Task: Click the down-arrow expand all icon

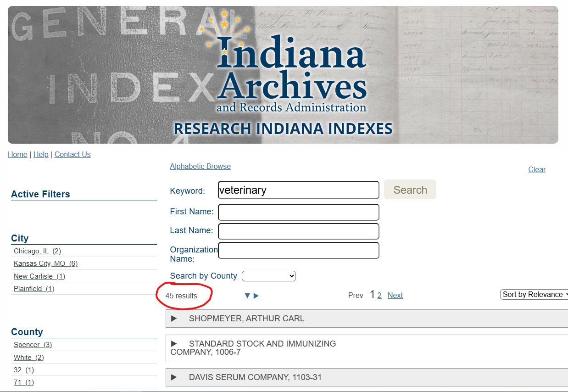Action: 247,296
